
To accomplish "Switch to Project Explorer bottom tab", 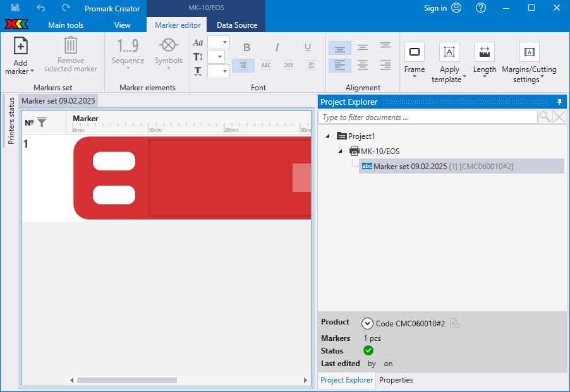I will [x=346, y=380].
